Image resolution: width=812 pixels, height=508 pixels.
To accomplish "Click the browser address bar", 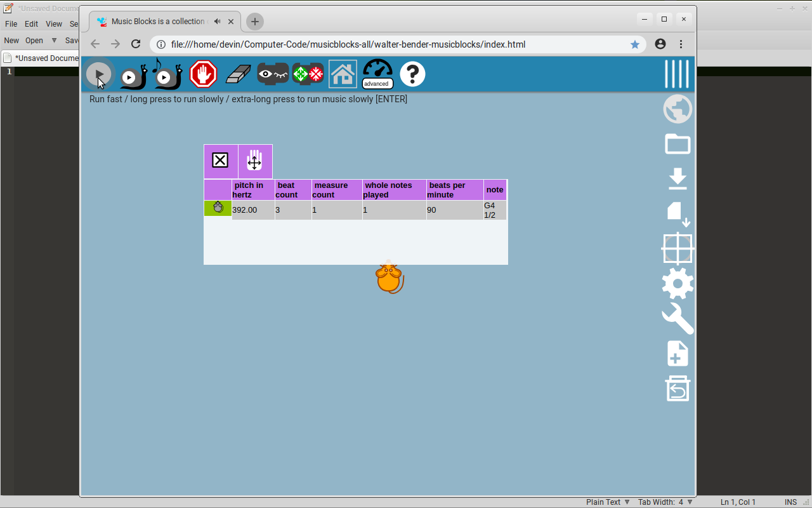I will click(393, 44).
